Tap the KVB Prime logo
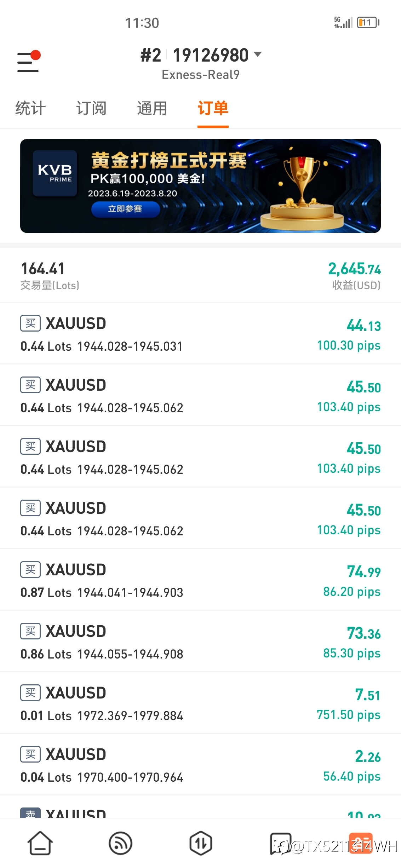Screen dimensions: 401x868 [55, 173]
